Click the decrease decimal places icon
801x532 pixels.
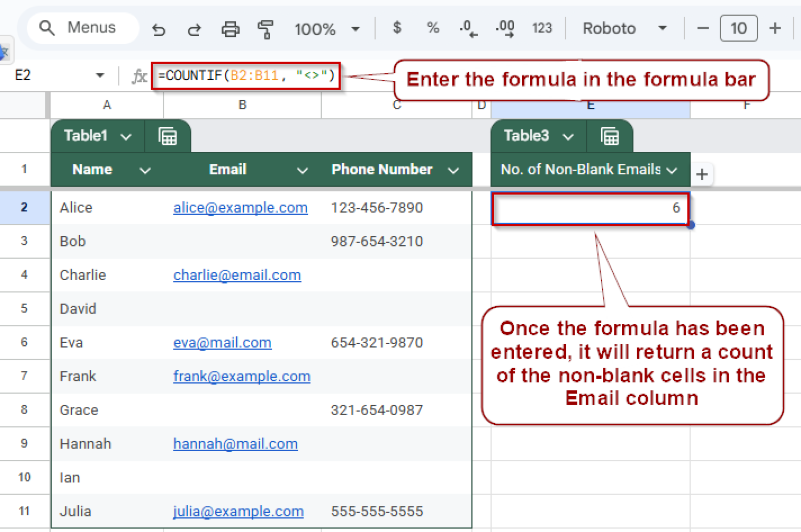click(x=468, y=29)
